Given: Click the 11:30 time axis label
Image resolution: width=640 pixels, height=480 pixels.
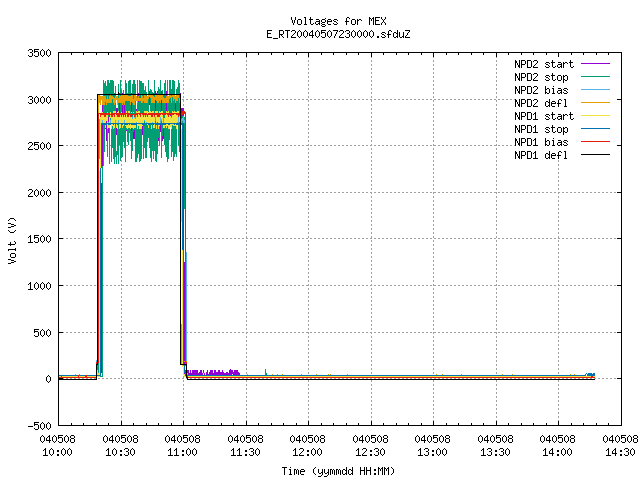Looking at the screenshot, I should pos(245,452).
